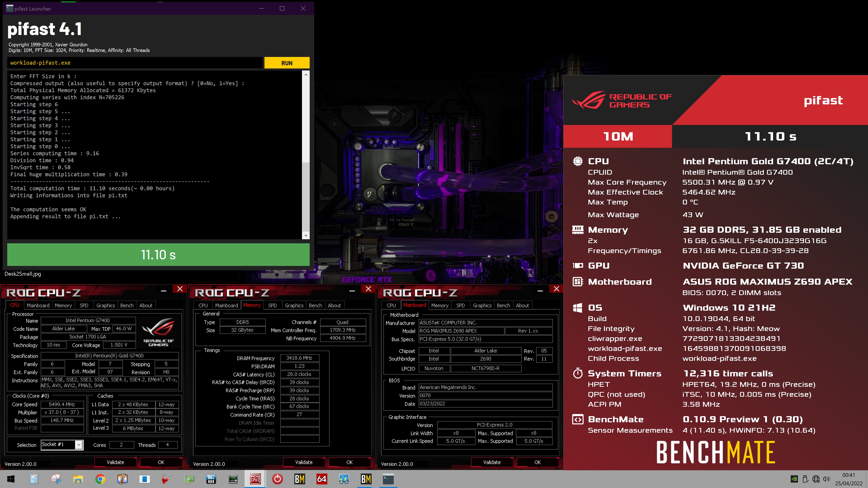
Task: Open the red wing-shaped taskbar icon
Action: (167, 479)
